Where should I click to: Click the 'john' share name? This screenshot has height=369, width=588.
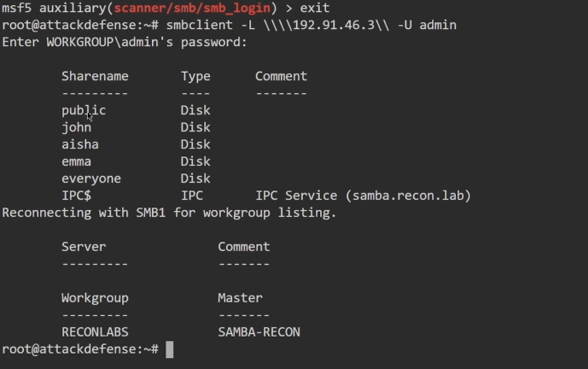(x=76, y=127)
